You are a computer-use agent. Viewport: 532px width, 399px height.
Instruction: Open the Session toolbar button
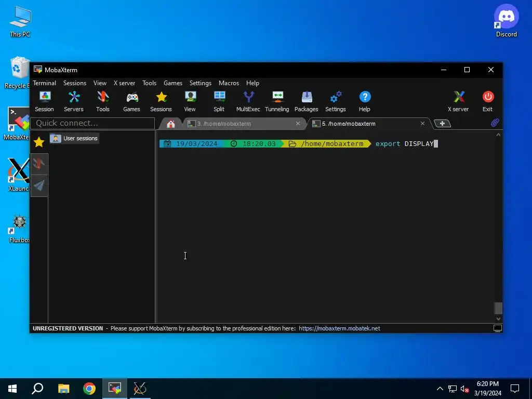pos(45,101)
